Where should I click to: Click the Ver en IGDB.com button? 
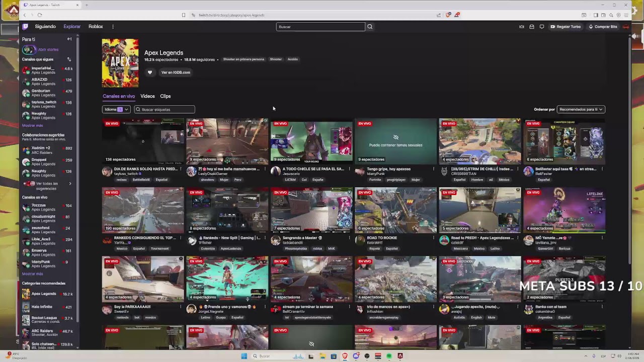(176, 72)
